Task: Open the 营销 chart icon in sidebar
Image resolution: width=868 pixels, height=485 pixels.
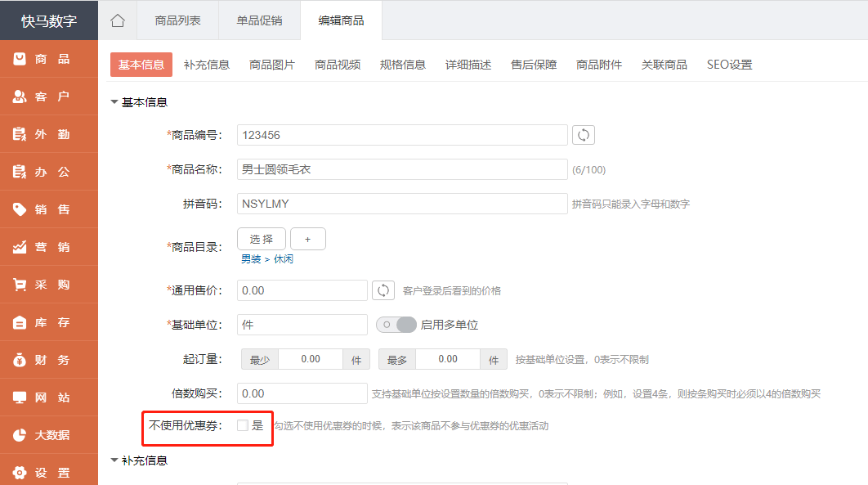Action: pyautogui.click(x=20, y=247)
